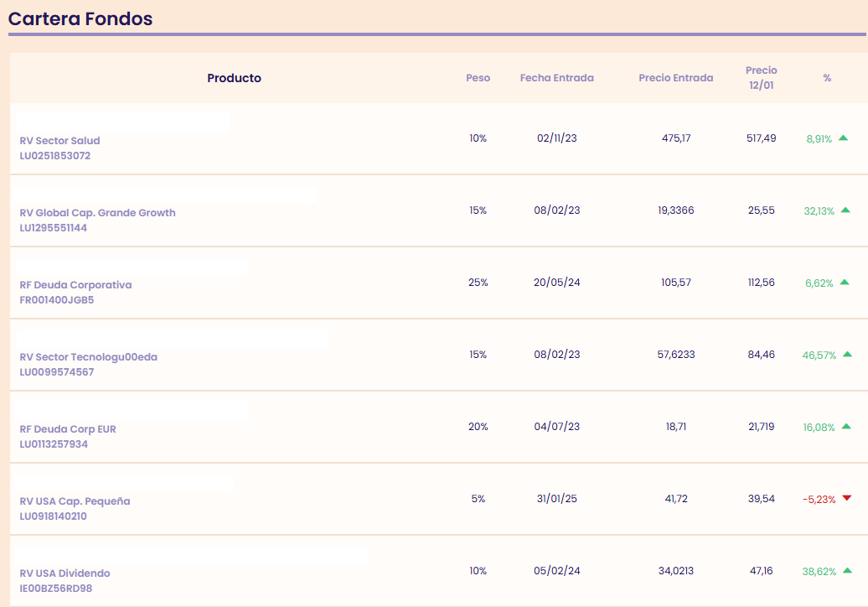The height and width of the screenshot is (607, 868).
Task: Open the RV Global Cap. Grande Growth fund
Action: tap(97, 213)
